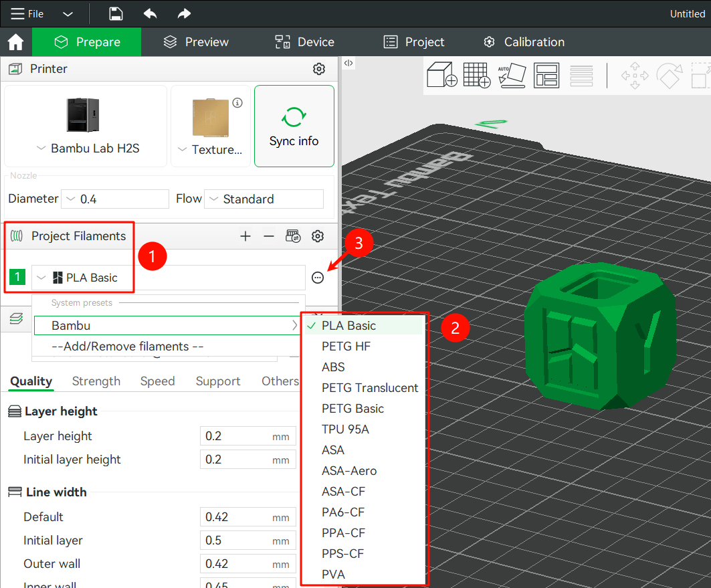Click the Auto orient icon

(512, 76)
